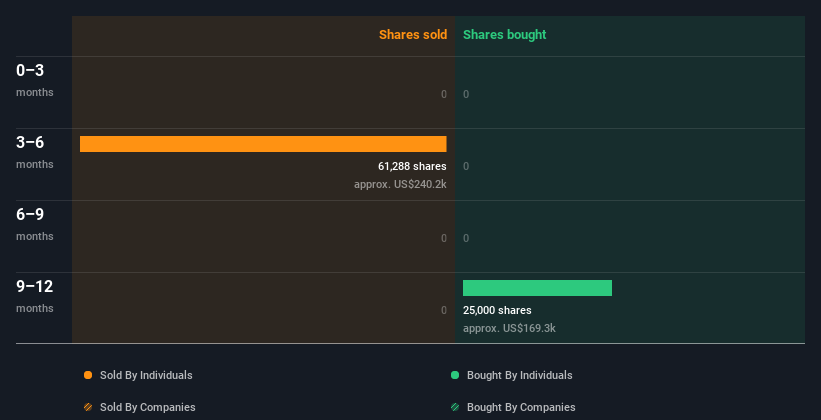Click the striped Bought By Companies icon
The image size is (821, 420).
pos(455,407)
